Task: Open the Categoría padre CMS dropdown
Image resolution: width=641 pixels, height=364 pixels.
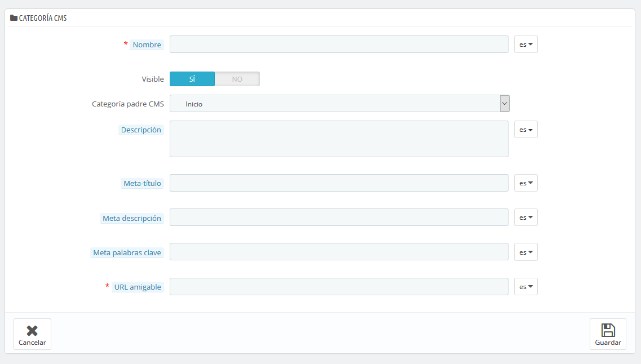Action: pyautogui.click(x=339, y=104)
